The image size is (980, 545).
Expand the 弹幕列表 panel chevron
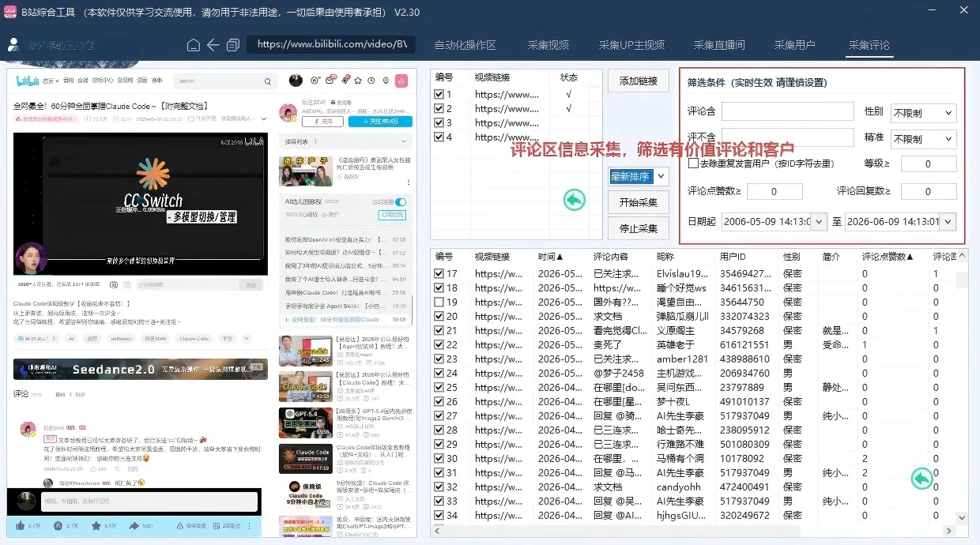tap(405, 141)
